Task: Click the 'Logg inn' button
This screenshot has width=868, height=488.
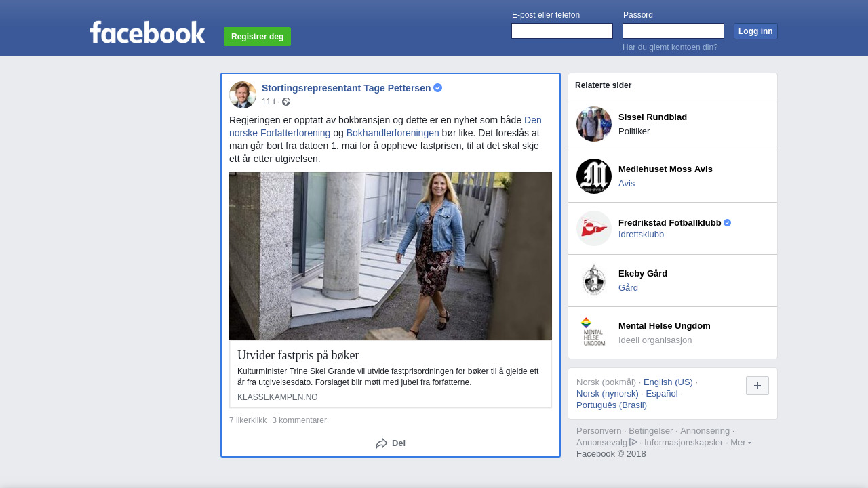Action: click(x=755, y=31)
